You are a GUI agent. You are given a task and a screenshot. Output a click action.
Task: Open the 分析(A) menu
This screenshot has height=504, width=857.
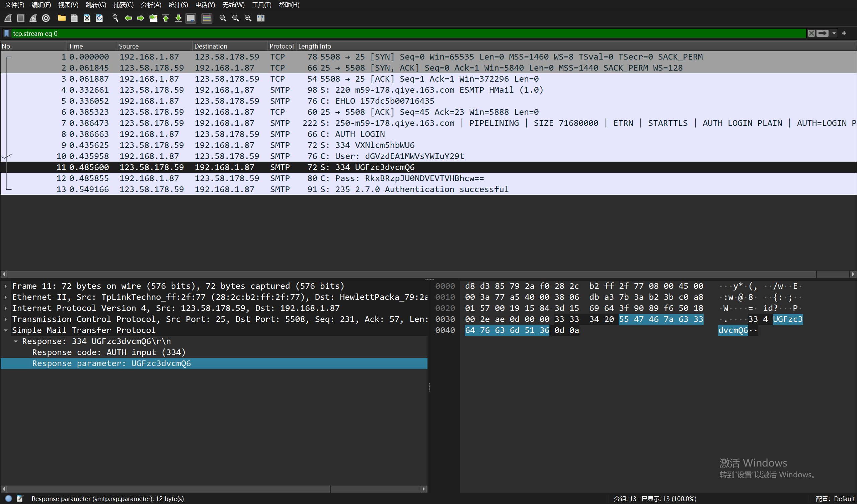151,5
